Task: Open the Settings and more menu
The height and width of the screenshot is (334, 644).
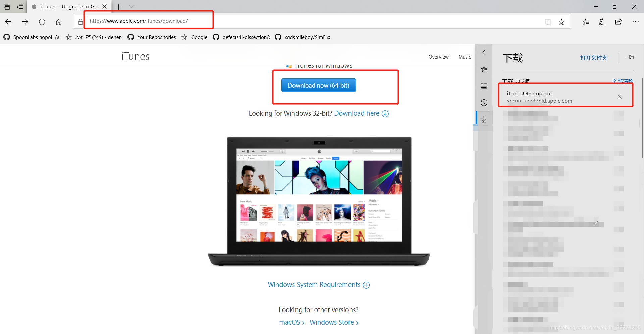Action: pos(635,22)
